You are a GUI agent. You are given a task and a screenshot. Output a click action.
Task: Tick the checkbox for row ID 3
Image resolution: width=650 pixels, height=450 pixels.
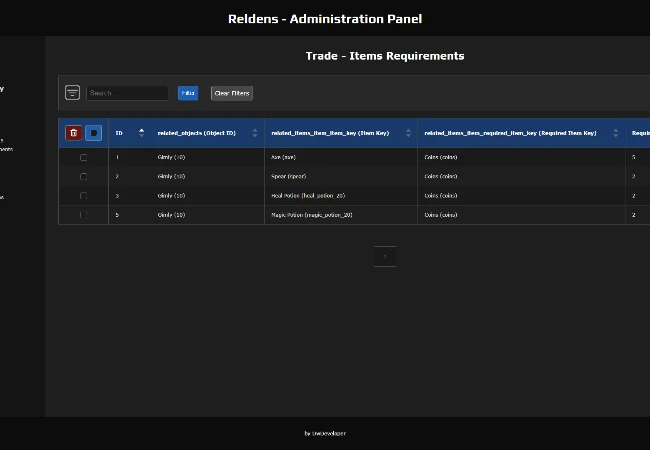coord(83,196)
